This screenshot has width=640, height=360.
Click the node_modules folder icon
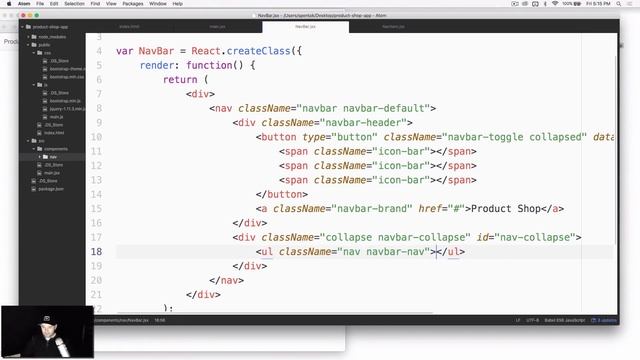pyautogui.click(x=34, y=37)
